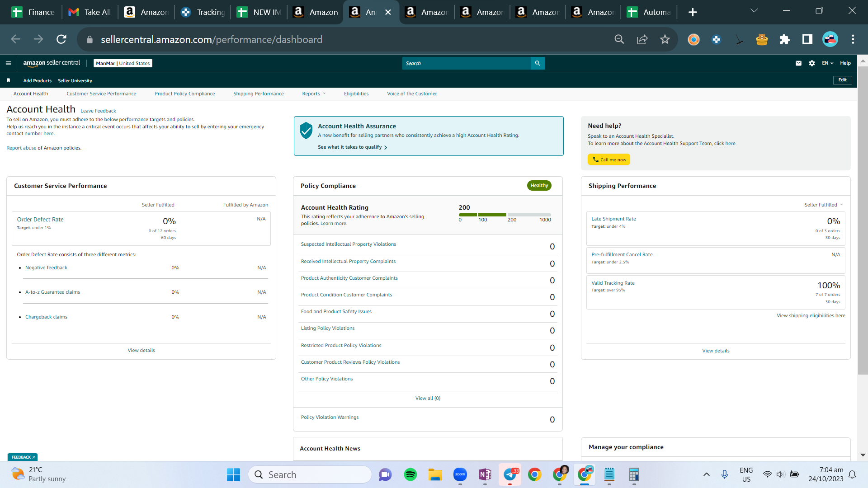Open Spotify from the taskbar
Screen dimensions: 868x488
[x=410, y=474]
